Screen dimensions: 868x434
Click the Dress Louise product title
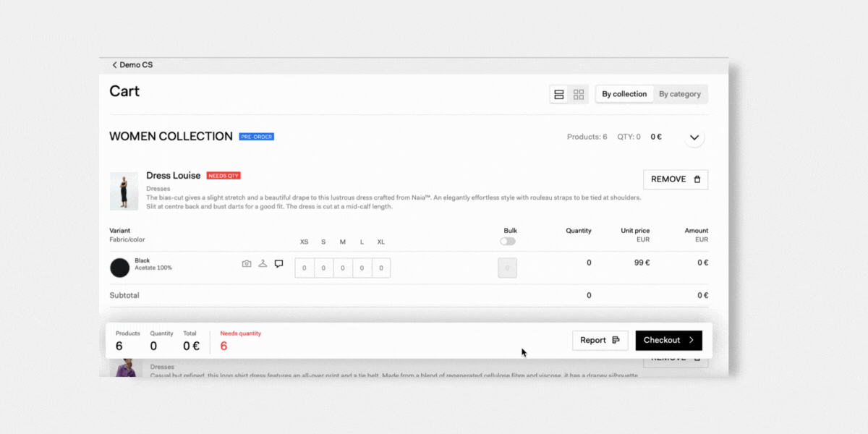tap(174, 176)
